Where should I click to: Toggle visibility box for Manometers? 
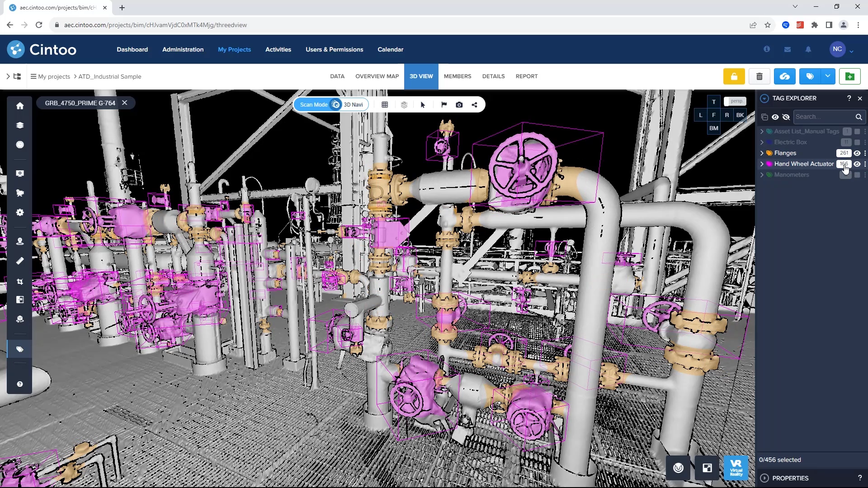tap(857, 175)
